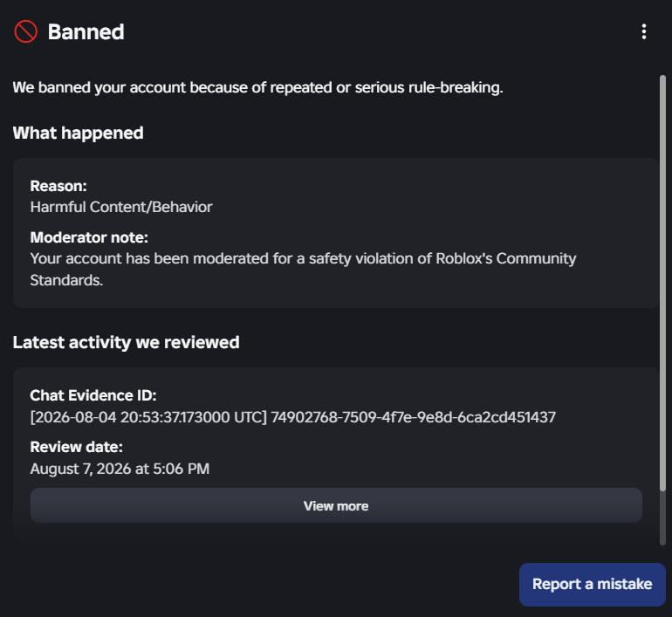Select the chat evidence ID value string

(x=292, y=417)
